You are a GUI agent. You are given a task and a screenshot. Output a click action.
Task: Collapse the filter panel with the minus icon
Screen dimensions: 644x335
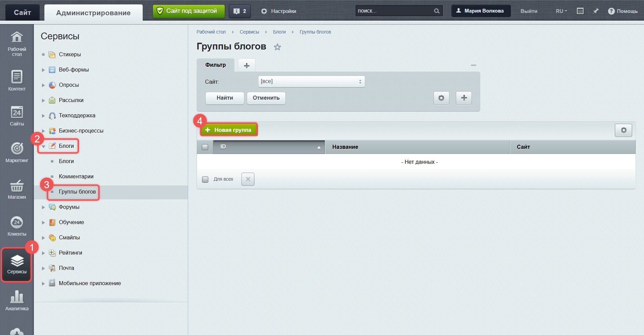474,65
